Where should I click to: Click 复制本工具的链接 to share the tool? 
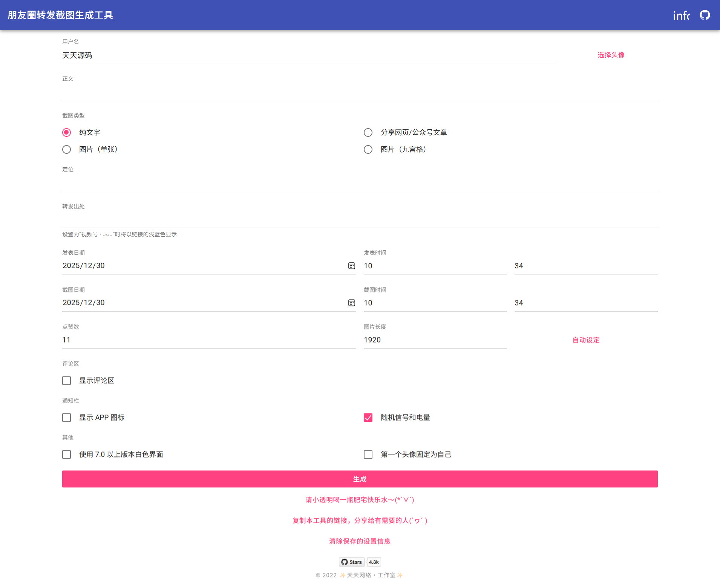click(x=359, y=521)
